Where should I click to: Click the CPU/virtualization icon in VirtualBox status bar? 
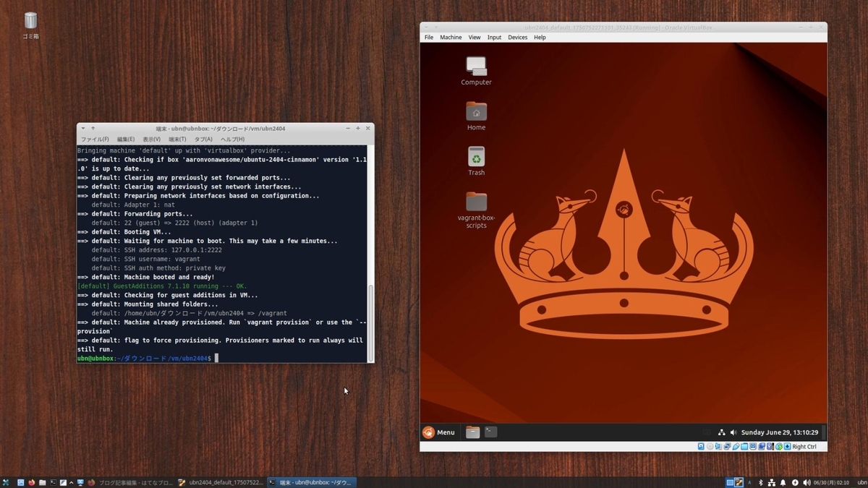pos(770,447)
